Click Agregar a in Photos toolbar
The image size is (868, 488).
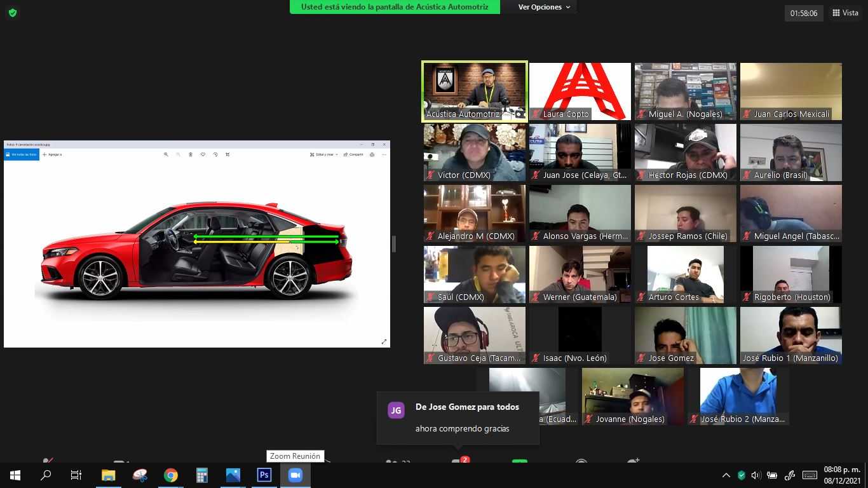52,154
